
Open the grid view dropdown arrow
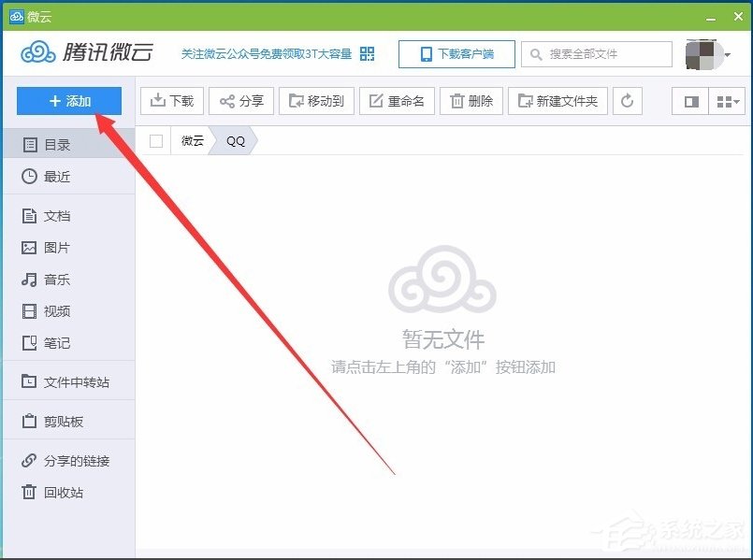(x=738, y=101)
